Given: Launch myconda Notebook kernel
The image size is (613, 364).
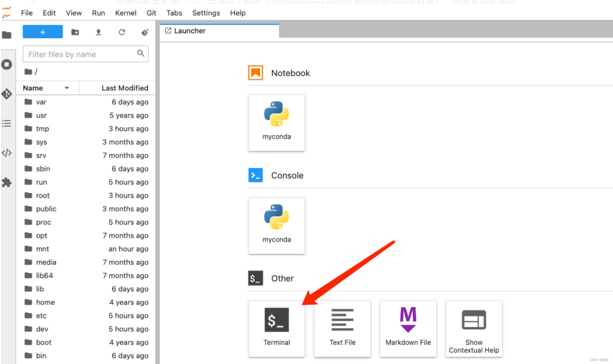Looking at the screenshot, I should click(276, 122).
